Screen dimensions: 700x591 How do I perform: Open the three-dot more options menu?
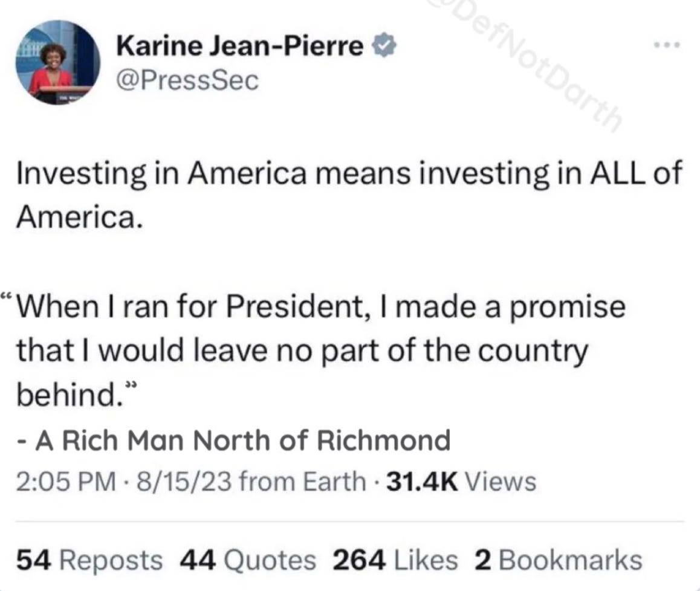tap(667, 45)
